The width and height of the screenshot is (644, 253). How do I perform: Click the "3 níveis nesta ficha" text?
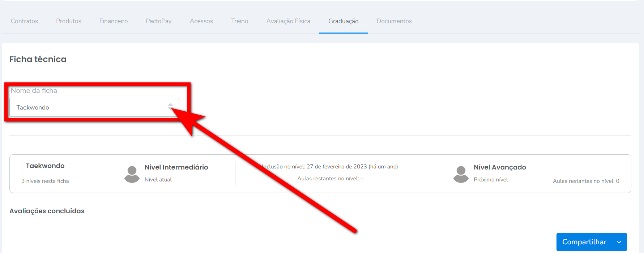(45, 181)
